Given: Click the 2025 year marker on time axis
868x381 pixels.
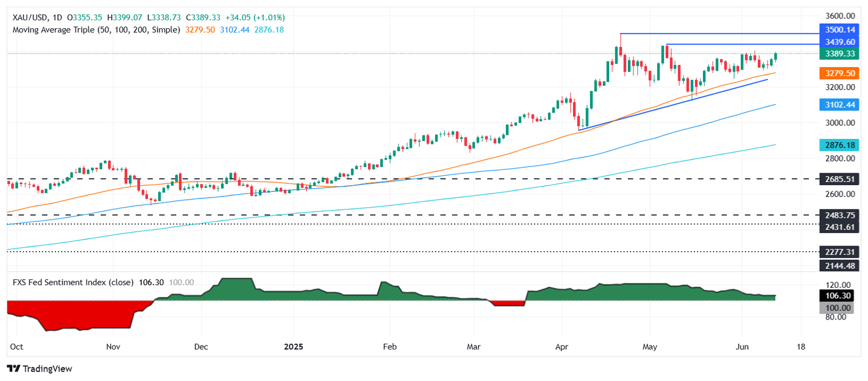Looking at the screenshot, I should [294, 347].
